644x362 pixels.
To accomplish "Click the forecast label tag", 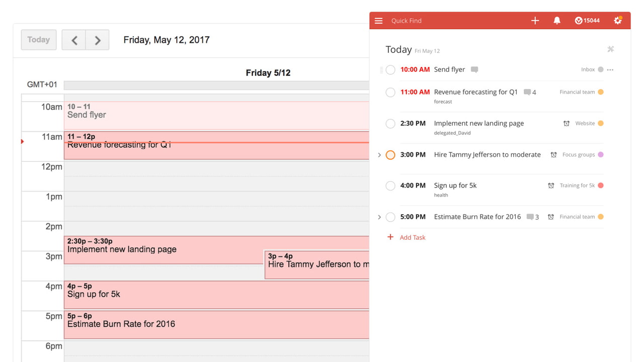I will [x=443, y=102].
